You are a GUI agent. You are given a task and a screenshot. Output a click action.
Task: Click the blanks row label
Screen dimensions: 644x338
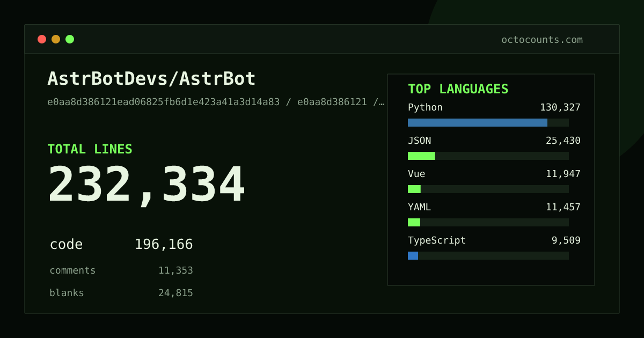coord(67,293)
